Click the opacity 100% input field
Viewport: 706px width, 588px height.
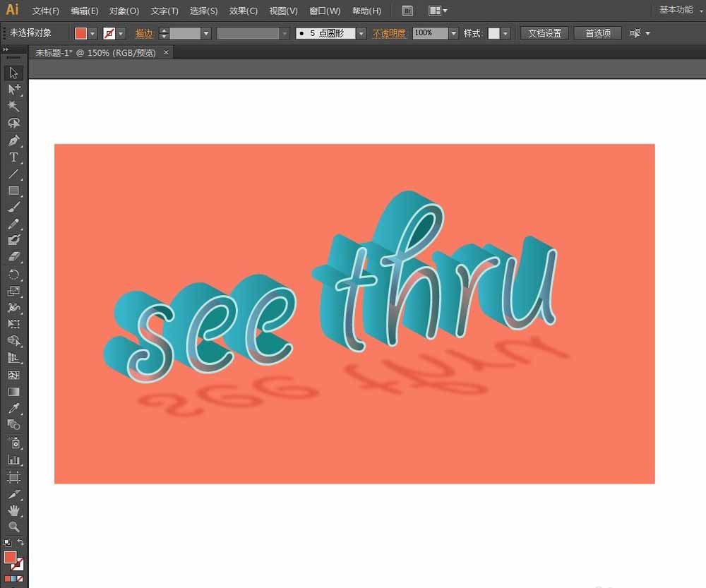430,33
